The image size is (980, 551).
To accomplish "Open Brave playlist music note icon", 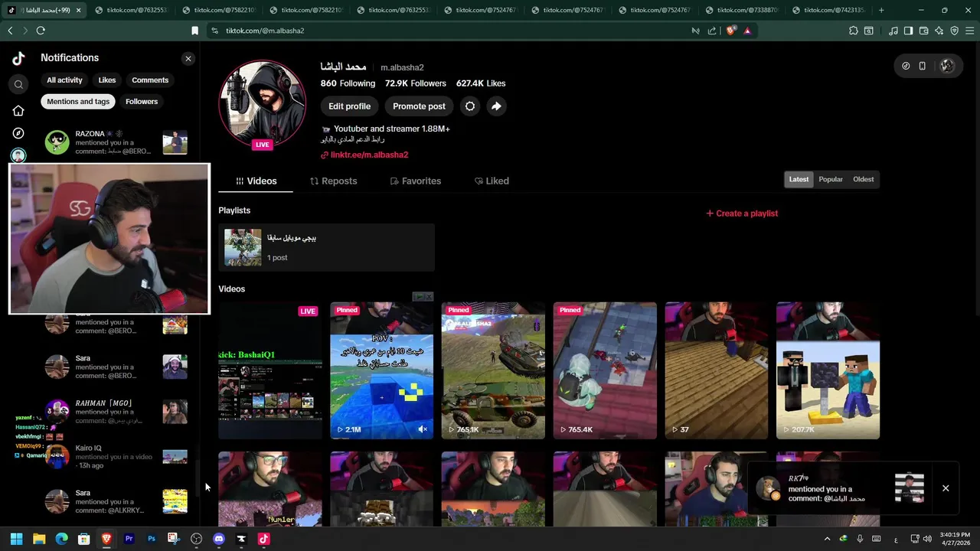I will click(893, 31).
